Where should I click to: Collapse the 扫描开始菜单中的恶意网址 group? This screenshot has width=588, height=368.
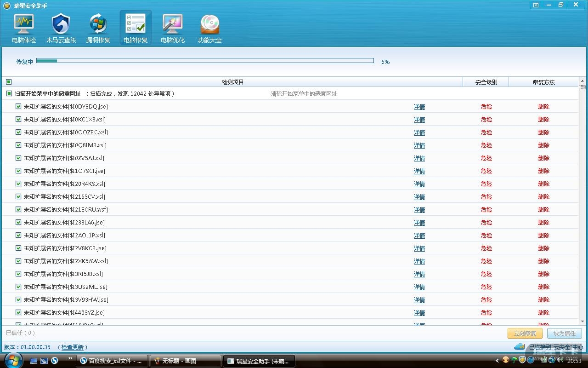9,93
